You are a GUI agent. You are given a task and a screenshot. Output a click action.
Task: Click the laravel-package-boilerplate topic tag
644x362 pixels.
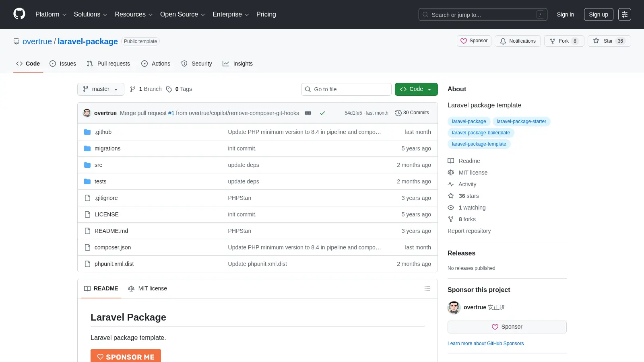(481, 133)
